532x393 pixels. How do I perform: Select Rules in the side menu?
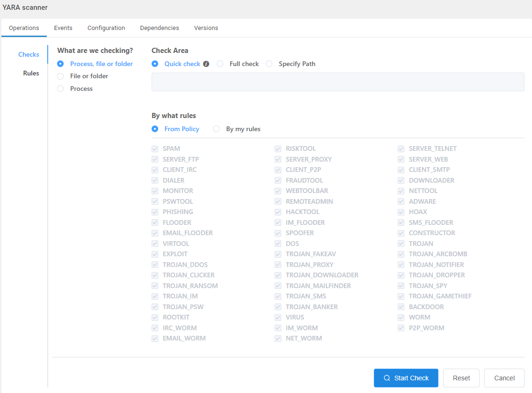tap(31, 73)
